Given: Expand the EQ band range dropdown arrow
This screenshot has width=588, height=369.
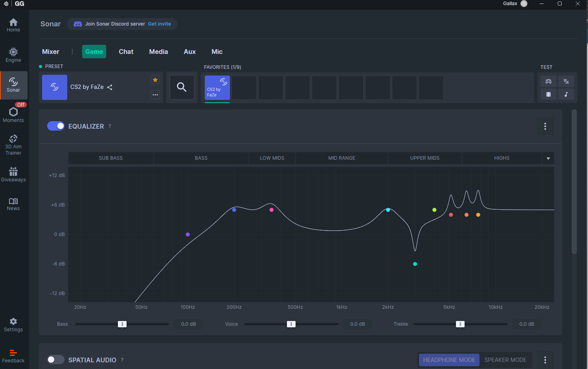Looking at the screenshot, I should pos(548,158).
